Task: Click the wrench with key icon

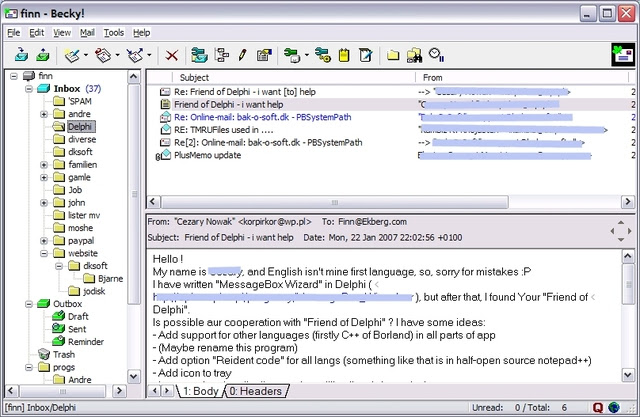Action: point(322,55)
